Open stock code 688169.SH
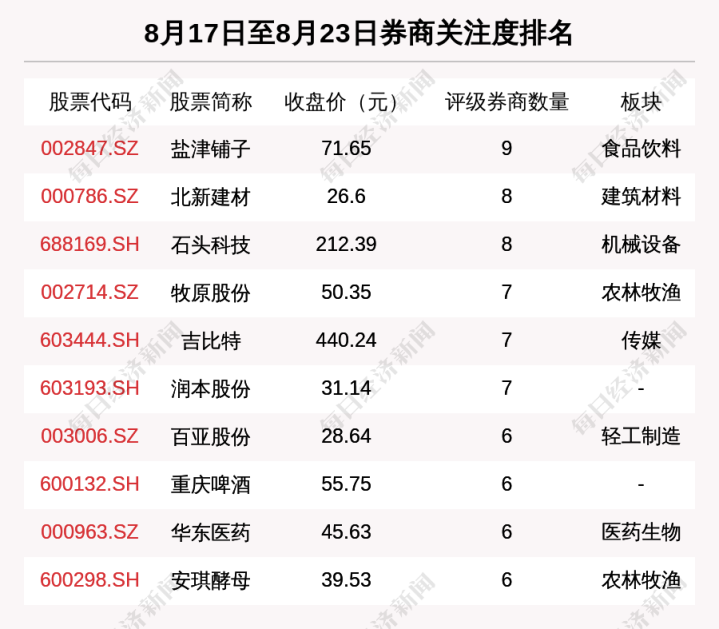Image resolution: width=719 pixels, height=629 pixels. [89, 244]
